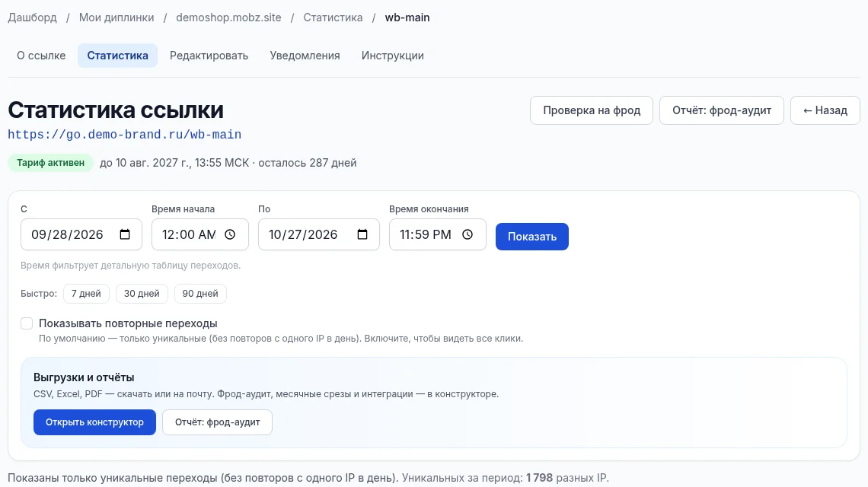868x487 pixels.
Task: Click the Статистика breadcrumb link
Action: point(333,18)
